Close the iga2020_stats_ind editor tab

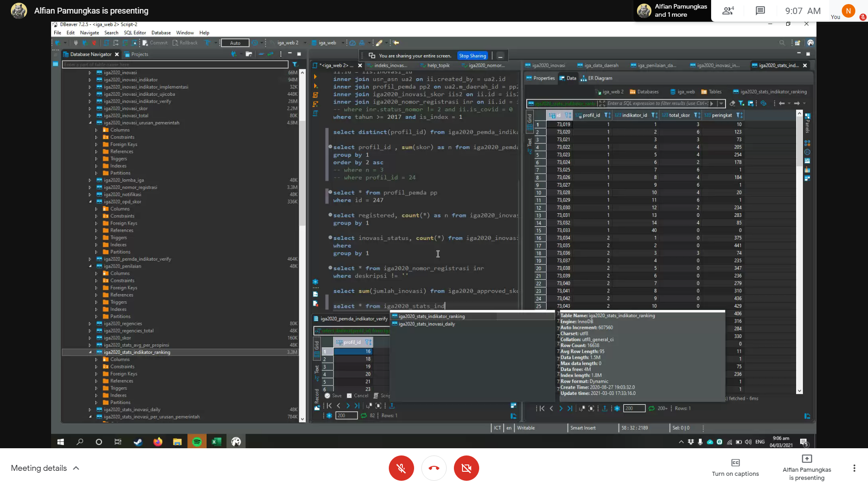point(805,66)
